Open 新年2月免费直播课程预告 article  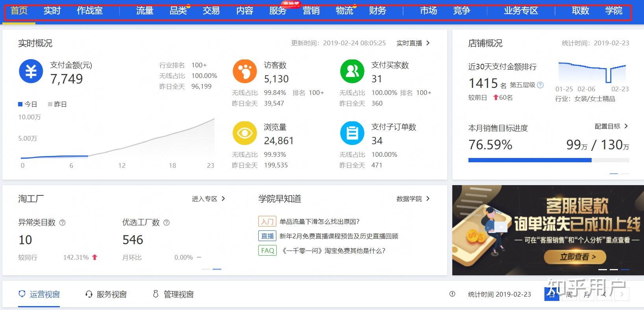(x=339, y=236)
